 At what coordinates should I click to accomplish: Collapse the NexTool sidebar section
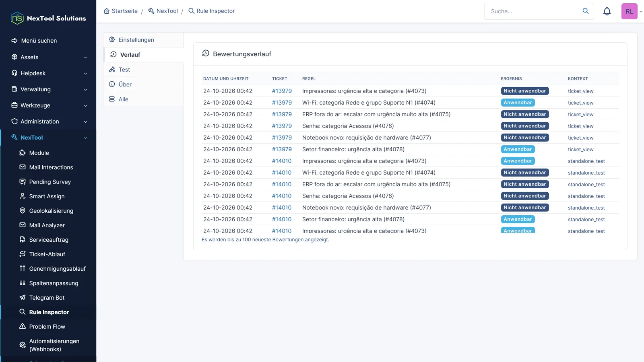pos(85,138)
